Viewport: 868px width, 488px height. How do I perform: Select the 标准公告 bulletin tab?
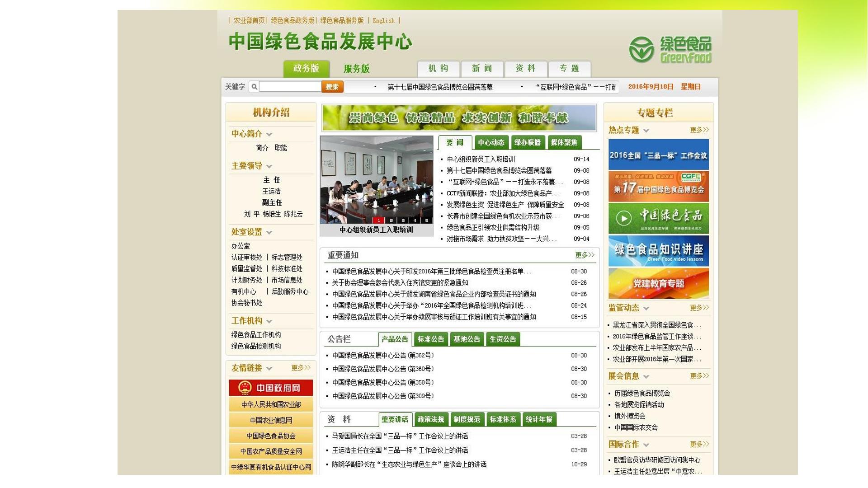(431, 339)
